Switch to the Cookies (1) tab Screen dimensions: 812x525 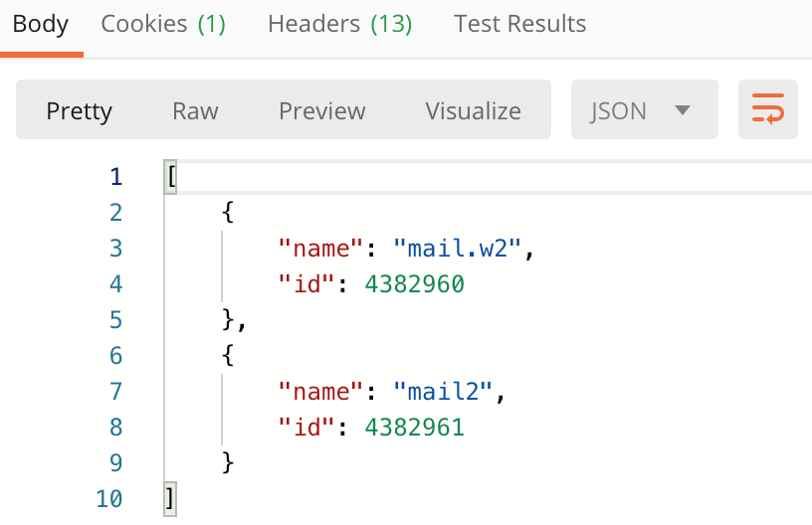[x=163, y=24]
